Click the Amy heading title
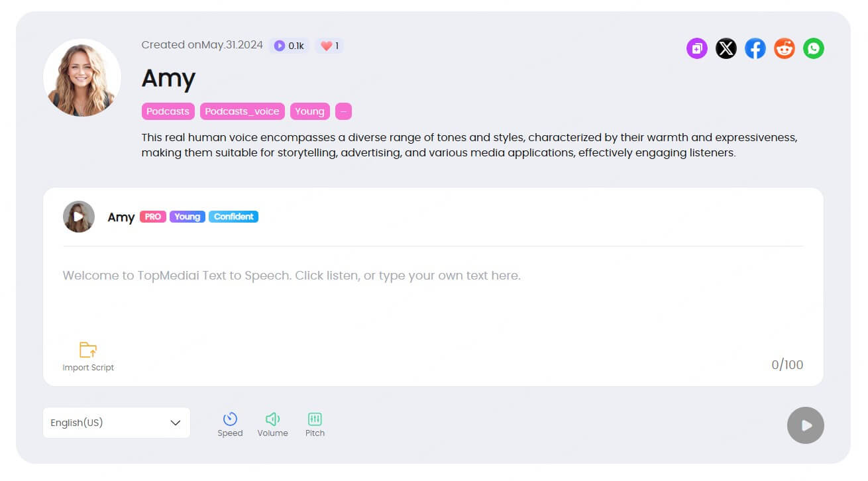Screen dimensions: 868x481 tap(168, 78)
